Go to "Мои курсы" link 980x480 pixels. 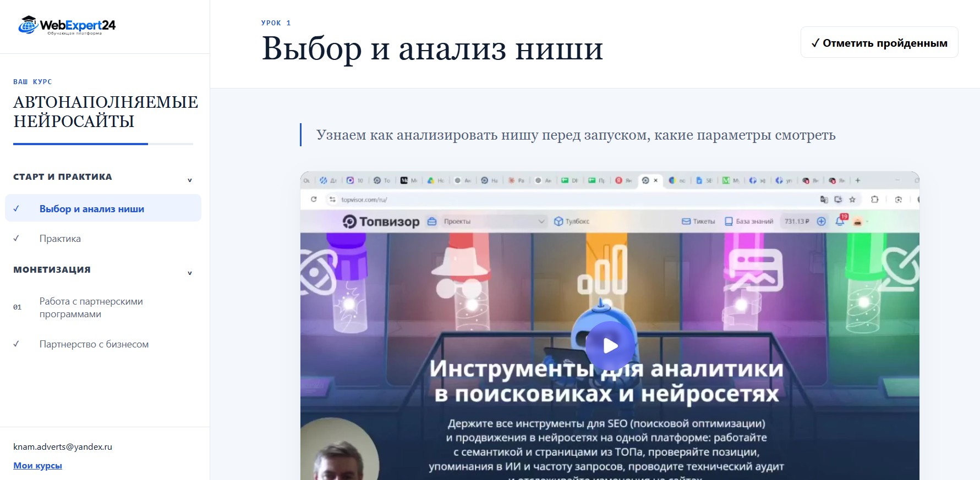pyautogui.click(x=37, y=466)
